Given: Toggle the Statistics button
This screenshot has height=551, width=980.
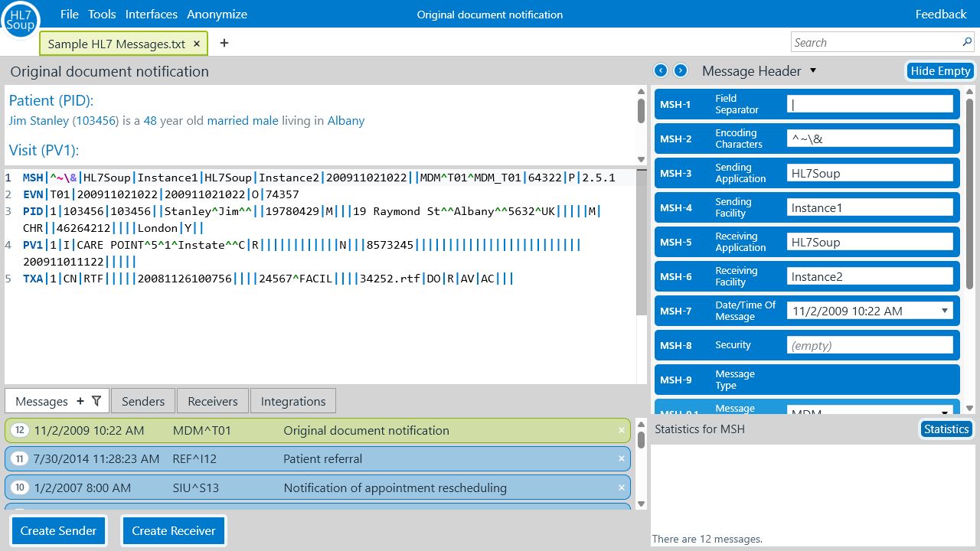Looking at the screenshot, I should (946, 429).
